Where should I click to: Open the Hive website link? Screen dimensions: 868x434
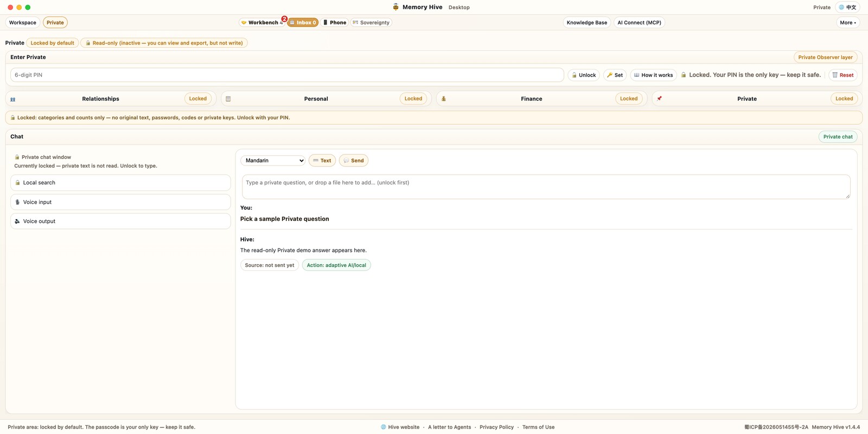[404, 427]
